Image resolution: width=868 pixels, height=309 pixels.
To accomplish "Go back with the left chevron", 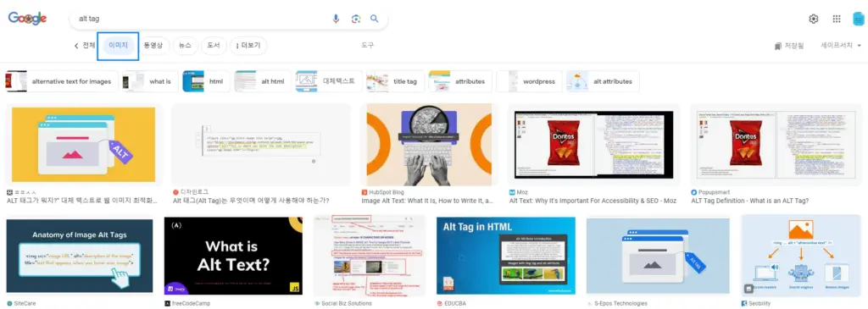I will [x=76, y=46].
